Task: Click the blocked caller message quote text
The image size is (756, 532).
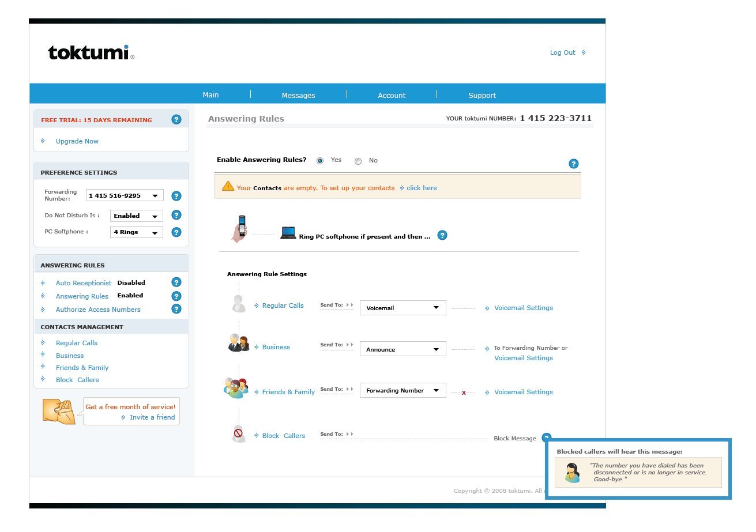Action: pyautogui.click(x=648, y=473)
